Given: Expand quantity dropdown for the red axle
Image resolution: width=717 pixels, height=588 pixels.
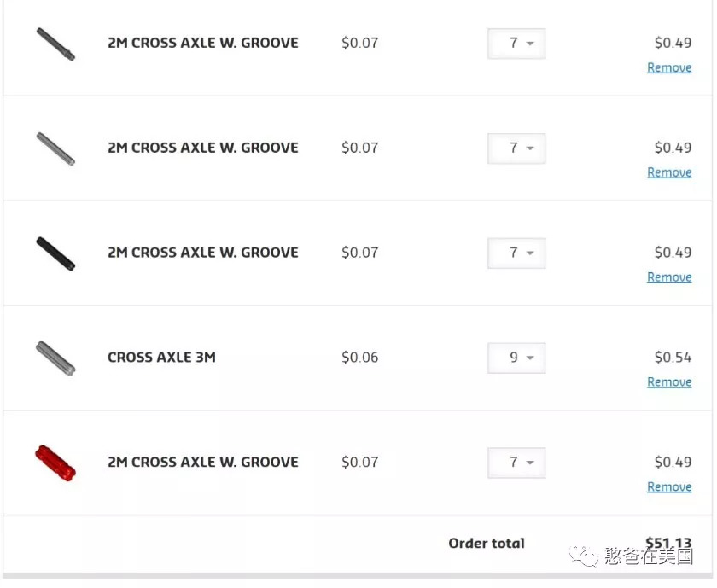Looking at the screenshot, I should tap(516, 463).
